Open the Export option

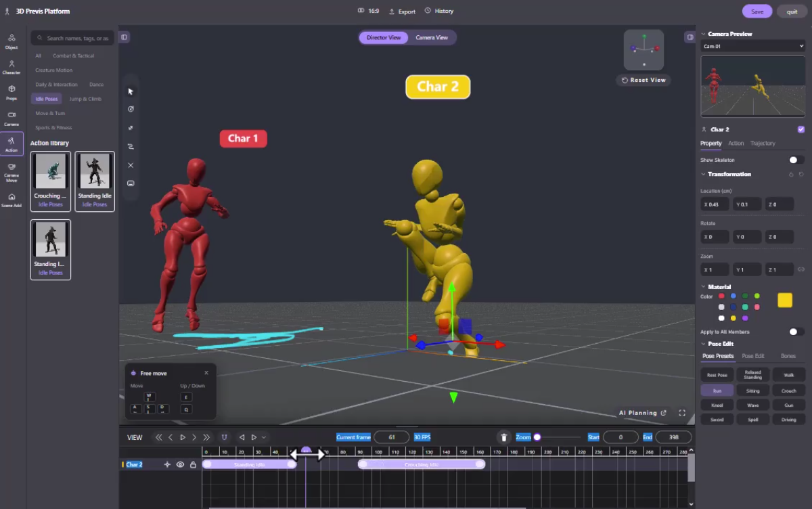click(x=402, y=11)
